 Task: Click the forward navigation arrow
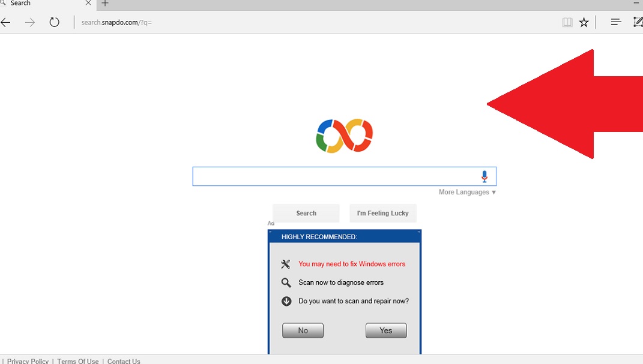[x=29, y=22]
